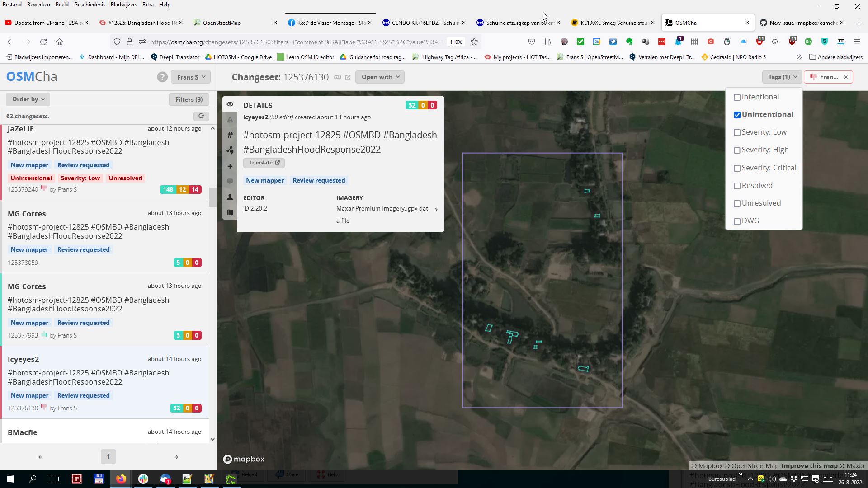
Task: Expand the Open with dropdown
Action: pyautogui.click(x=380, y=77)
